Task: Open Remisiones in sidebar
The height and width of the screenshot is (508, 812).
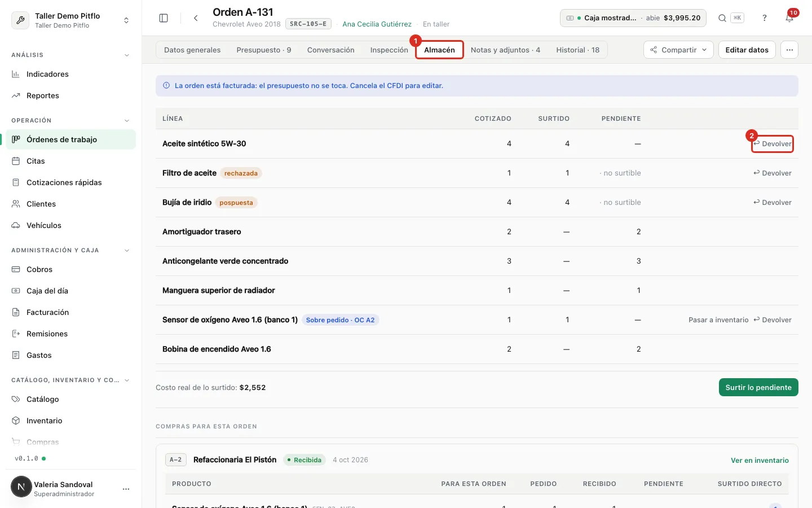Action: 71,334
